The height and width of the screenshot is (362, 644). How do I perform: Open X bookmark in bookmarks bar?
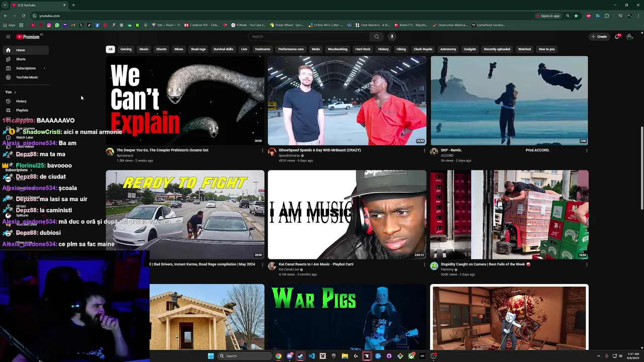tap(81, 25)
